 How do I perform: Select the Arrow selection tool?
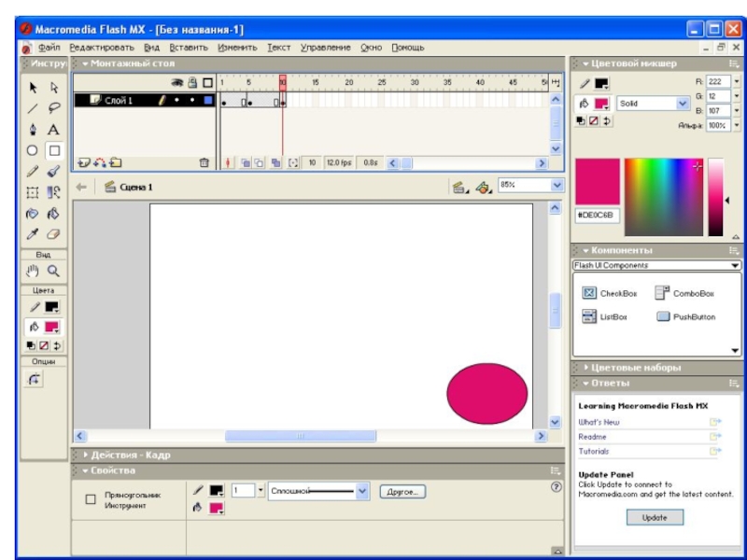(x=32, y=88)
